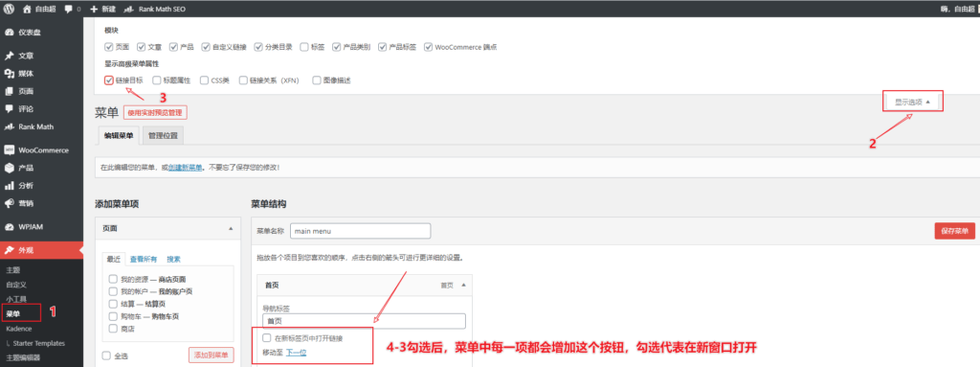The height and width of the screenshot is (367, 980).
Task: Open 小工具 submenu item
Action: tap(16, 299)
